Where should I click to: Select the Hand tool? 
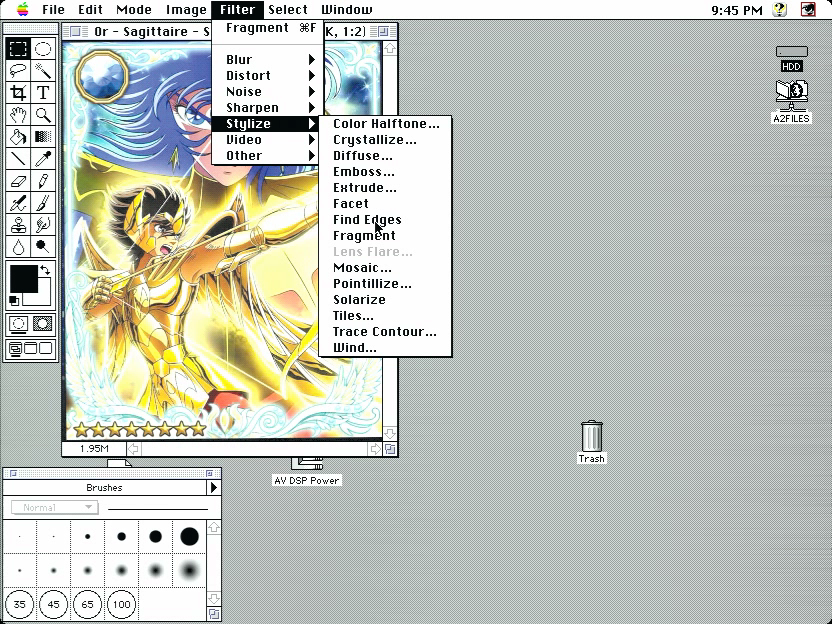click(x=18, y=115)
